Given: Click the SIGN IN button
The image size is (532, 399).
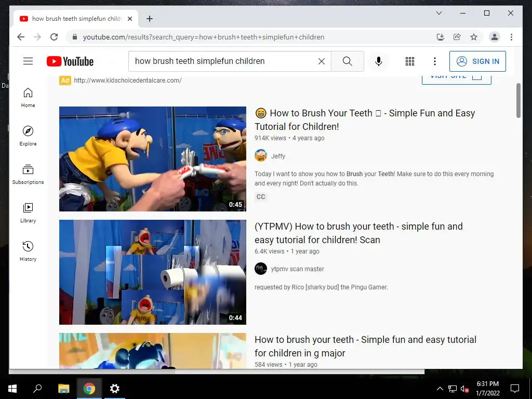Looking at the screenshot, I should pyautogui.click(x=477, y=61).
